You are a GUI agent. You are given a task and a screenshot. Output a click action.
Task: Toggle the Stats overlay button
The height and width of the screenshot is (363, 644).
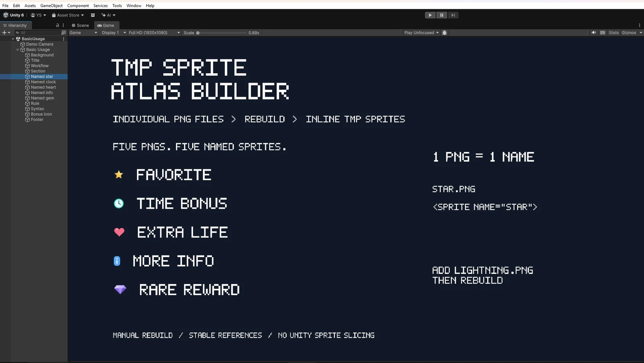(614, 33)
